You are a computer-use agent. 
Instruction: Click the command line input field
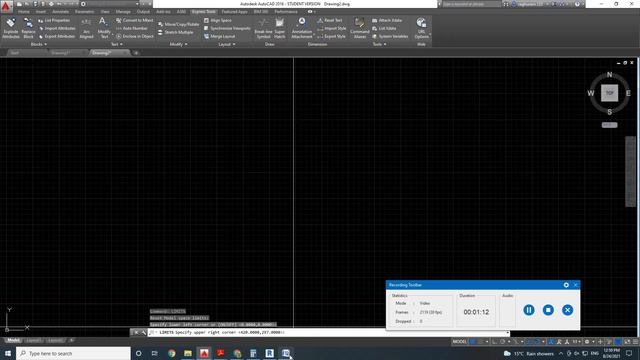329,333
